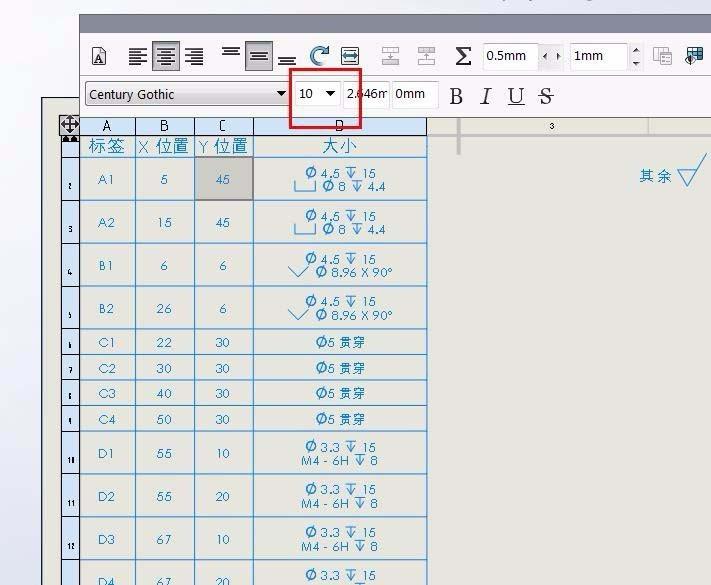Select the C1 label cell
This screenshot has width=711, height=585.
coord(107,342)
